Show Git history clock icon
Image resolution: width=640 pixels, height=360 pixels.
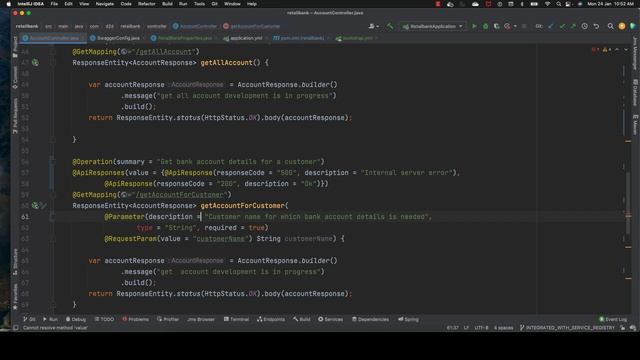[x=584, y=26]
